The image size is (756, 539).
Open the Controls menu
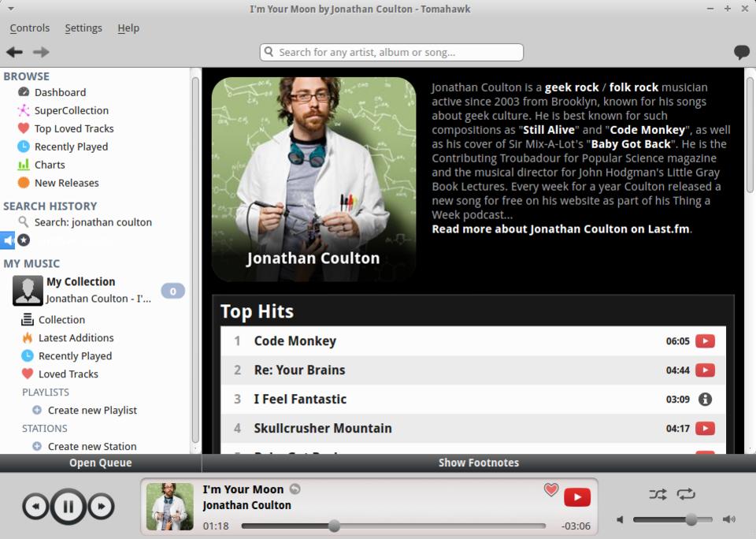coord(30,28)
